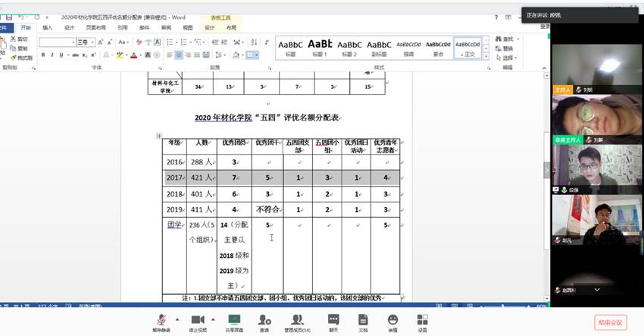The image size is (644, 336).
Task: Open the meeting chat icon
Action: [x=333, y=319]
